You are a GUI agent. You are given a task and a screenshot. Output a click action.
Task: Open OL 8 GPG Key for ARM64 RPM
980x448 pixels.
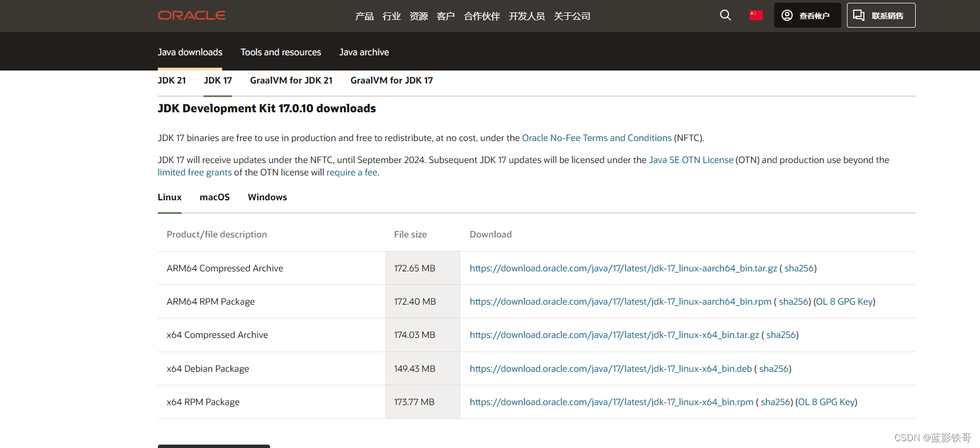(844, 301)
